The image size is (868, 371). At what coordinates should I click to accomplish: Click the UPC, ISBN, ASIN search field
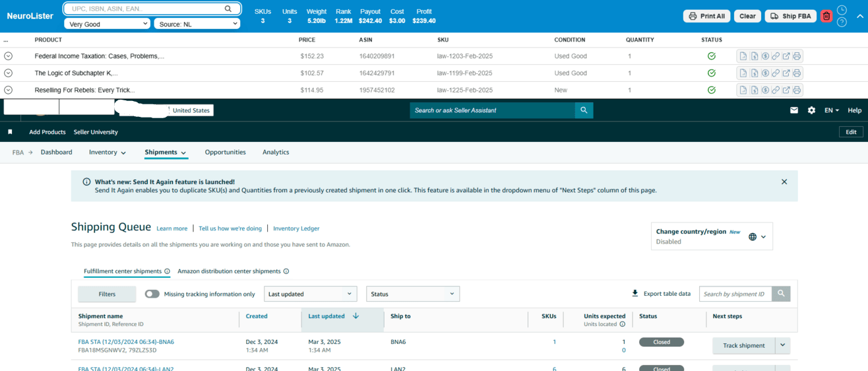point(145,9)
